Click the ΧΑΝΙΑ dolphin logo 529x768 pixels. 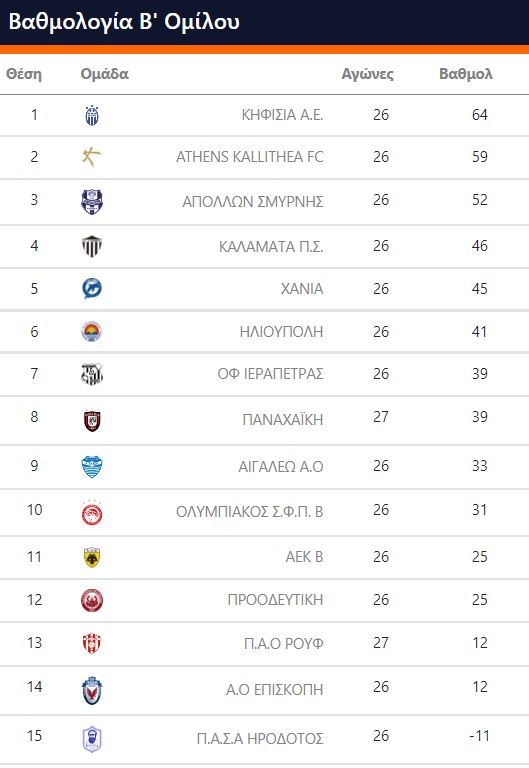click(92, 288)
